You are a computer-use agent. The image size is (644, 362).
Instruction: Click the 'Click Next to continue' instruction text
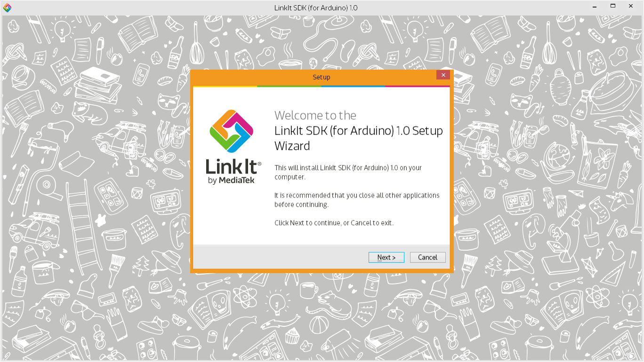[x=333, y=222]
